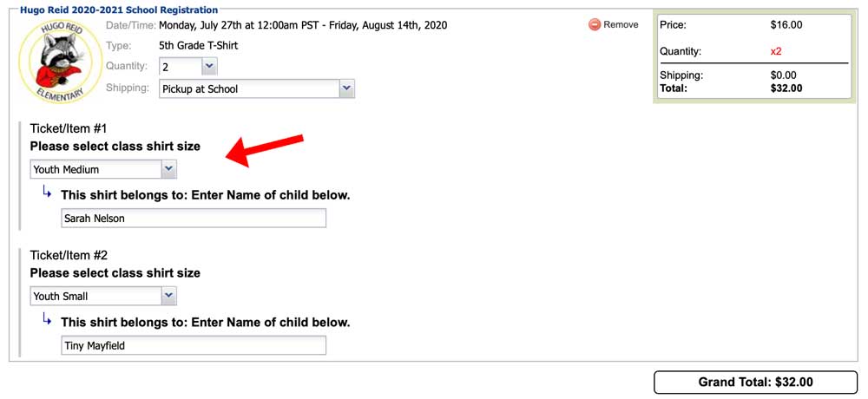The height and width of the screenshot is (399, 868).
Task: Click the Hugo Reid raccoon logo
Action: click(60, 62)
